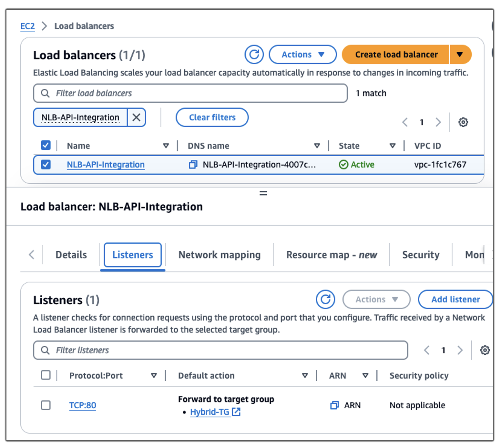
Task: Refresh the load balancers list
Action: coord(254,55)
